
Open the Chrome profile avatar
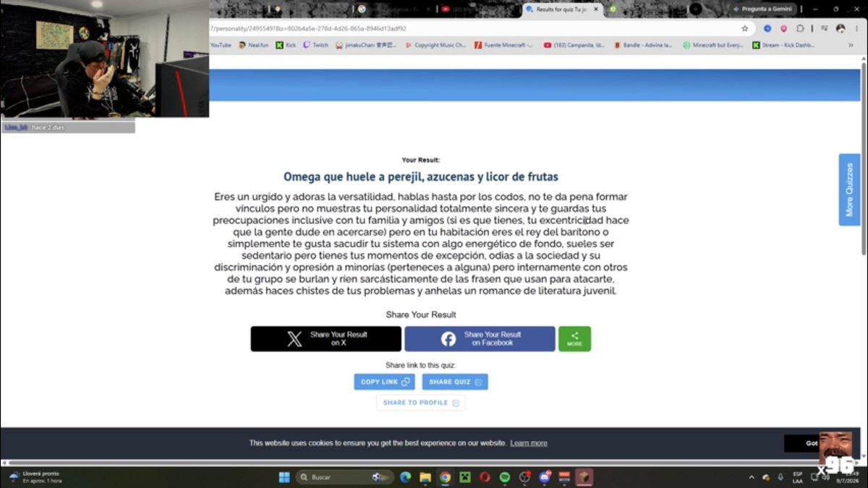[840, 28]
